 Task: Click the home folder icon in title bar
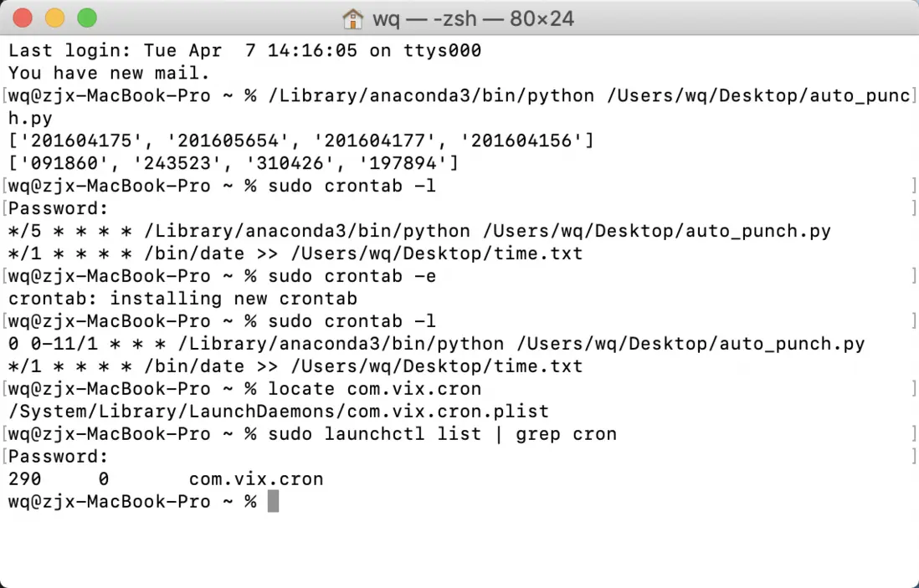click(353, 18)
